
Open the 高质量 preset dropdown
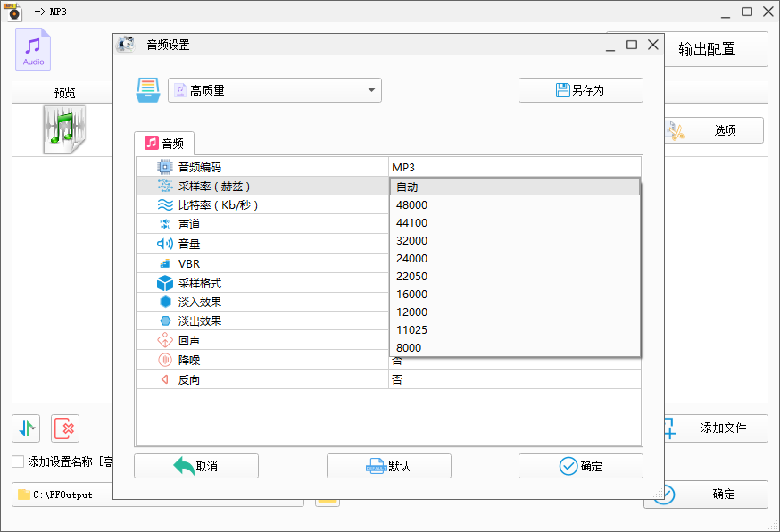(x=274, y=90)
